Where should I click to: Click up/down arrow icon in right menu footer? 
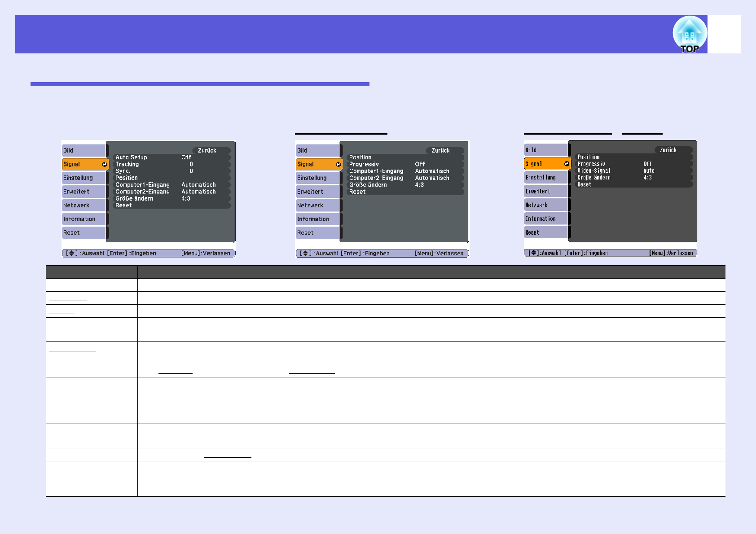coord(533,253)
